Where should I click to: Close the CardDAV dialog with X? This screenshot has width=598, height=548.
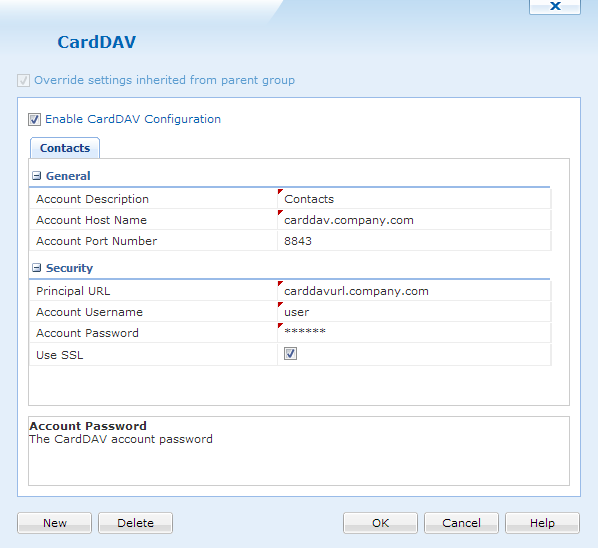(555, 6)
